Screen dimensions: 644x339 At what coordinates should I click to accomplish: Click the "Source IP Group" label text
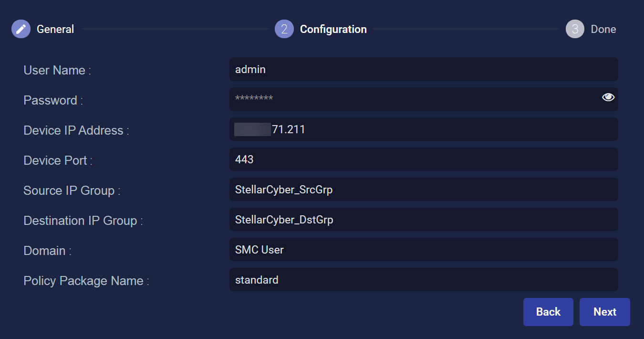coord(72,191)
